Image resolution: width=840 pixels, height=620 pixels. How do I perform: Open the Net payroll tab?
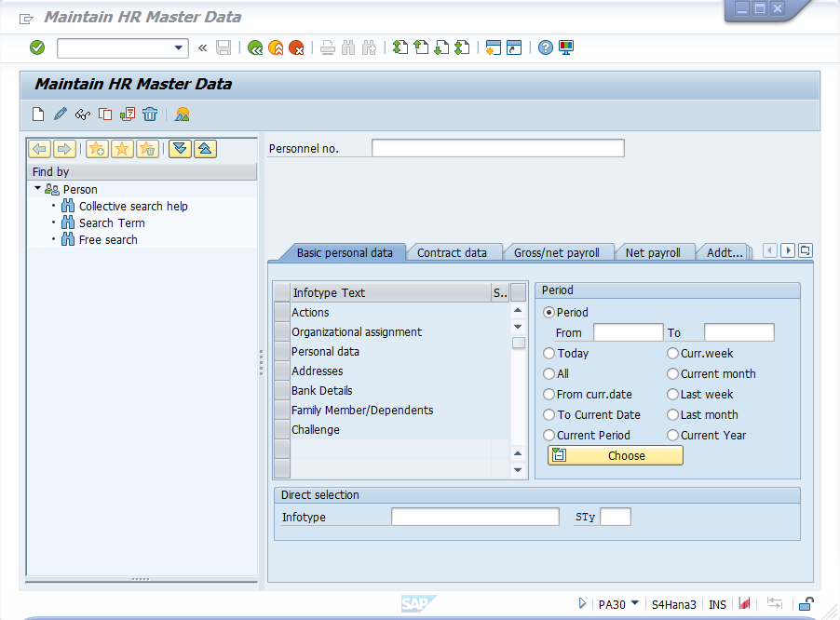click(655, 251)
